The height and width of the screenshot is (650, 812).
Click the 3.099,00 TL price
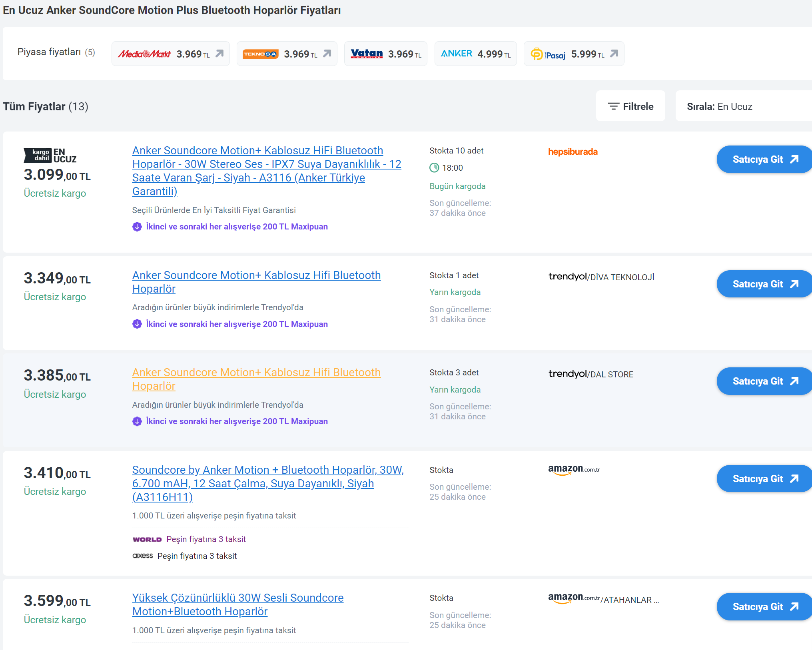[57, 175]
